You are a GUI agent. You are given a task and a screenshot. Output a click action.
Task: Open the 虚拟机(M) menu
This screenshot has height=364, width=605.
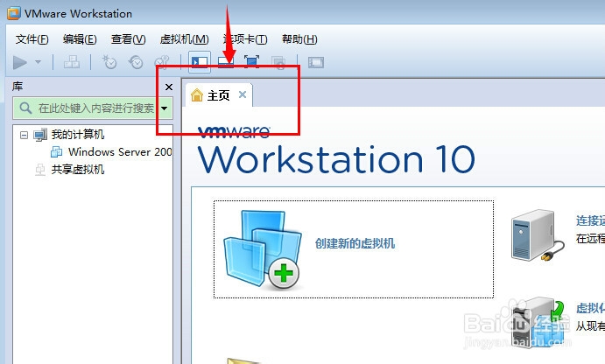coord(185,39)
